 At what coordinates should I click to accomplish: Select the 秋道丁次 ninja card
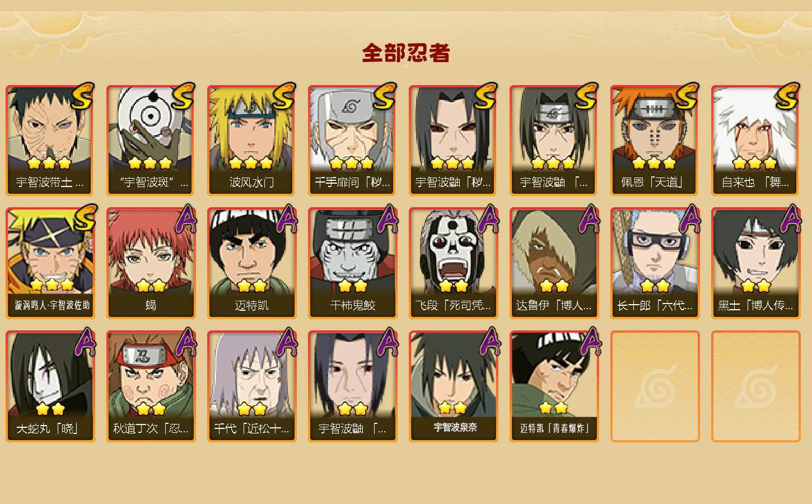click(x=151, y=386)
